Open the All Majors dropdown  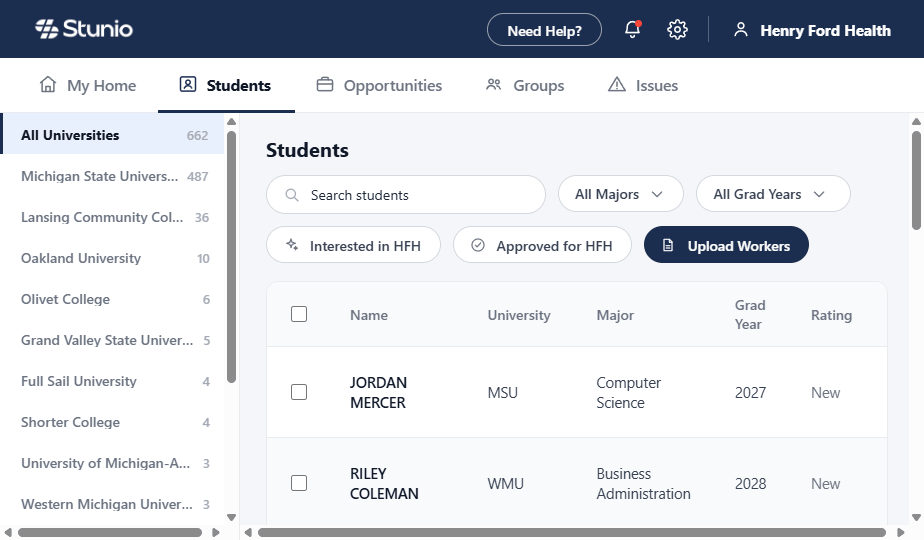point(621,194)
